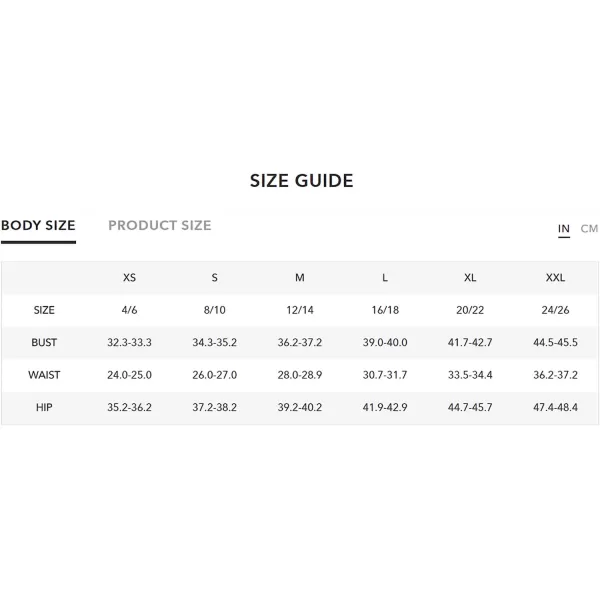The height and width of the screenshot is (600, 600).
Task: Click the 24/26 size cell
Action: 555,310
